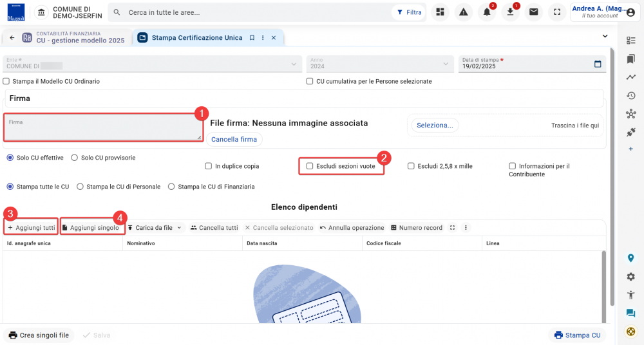Click Annulla operazione button

352,228
